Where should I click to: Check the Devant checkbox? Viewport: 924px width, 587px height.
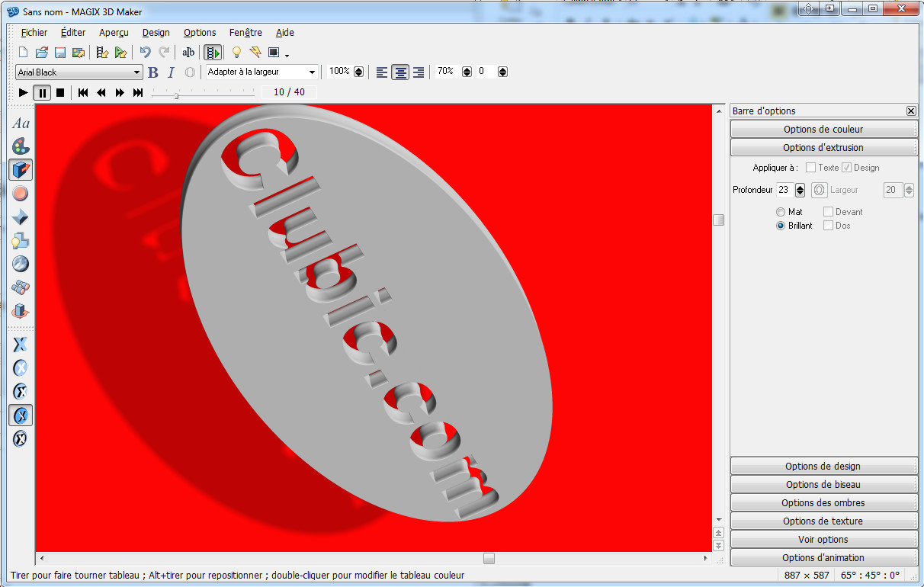point(829,212)
